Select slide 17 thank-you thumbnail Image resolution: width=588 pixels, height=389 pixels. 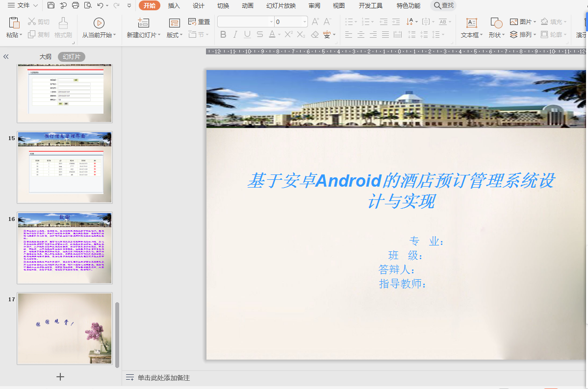click(x=65, y=329)
